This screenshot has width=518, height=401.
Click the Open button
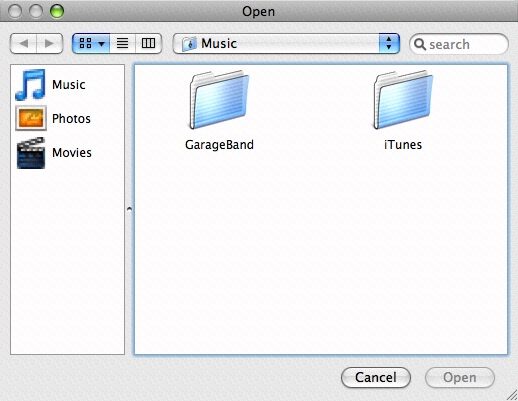tap(460, 378)
